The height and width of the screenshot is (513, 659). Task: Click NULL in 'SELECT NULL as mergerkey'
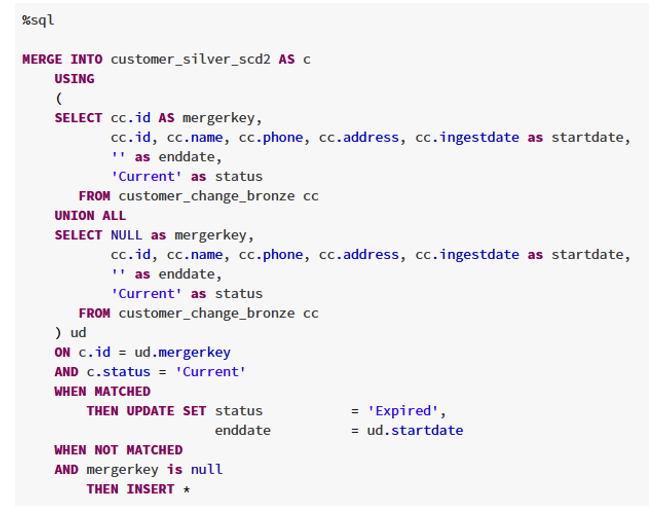[x=127, y=235]
